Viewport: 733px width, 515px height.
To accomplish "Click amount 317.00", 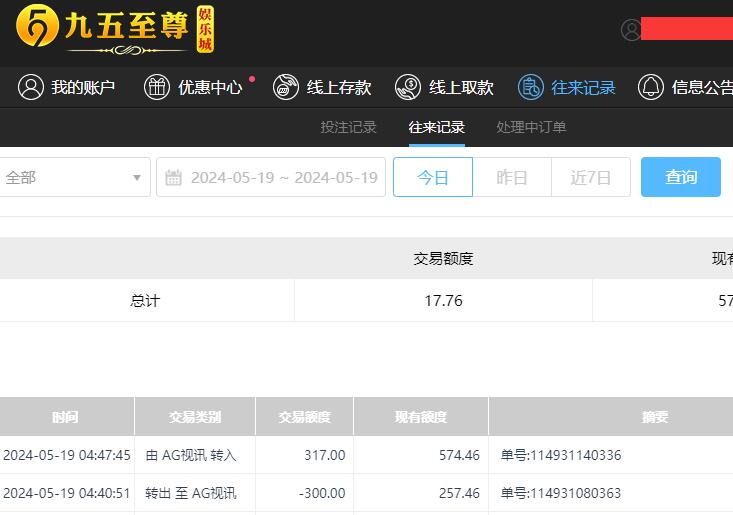I will pyautogui.click(x=324, y=455).
